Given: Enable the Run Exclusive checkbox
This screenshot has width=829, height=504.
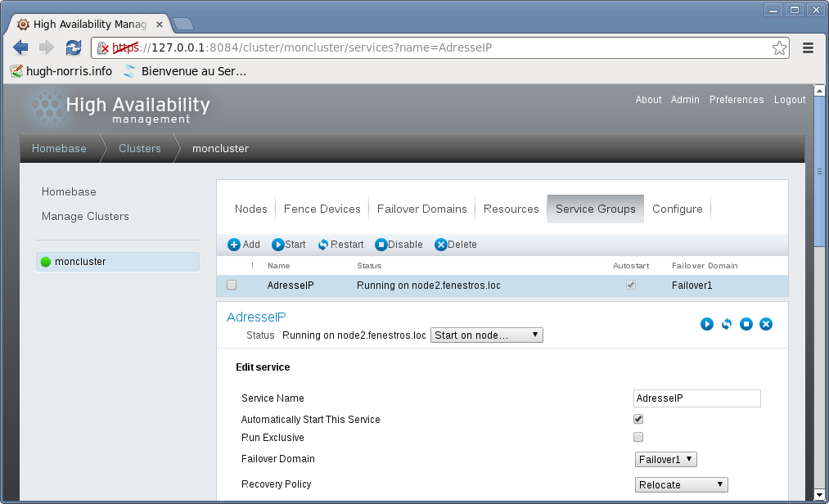Looking at the screenshot, I should [x=638, y=437].
